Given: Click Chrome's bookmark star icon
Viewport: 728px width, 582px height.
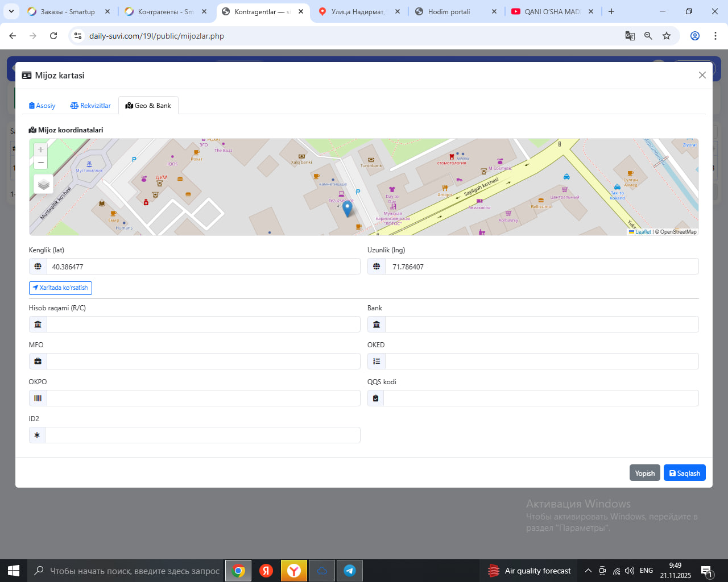Looking at the screenshot, I should pos(667,36).
